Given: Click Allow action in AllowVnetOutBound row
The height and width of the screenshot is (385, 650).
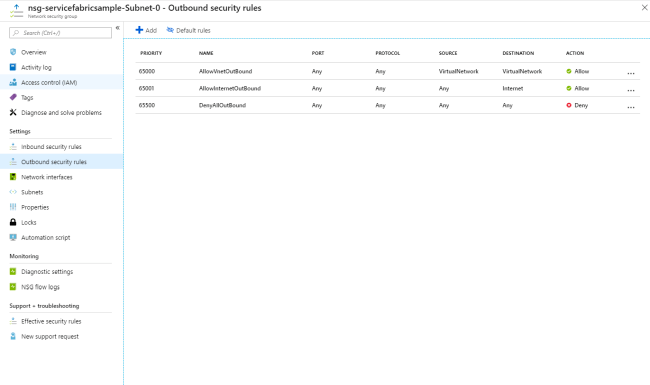Looking at the screenshot, I should [x=577, y=71].
